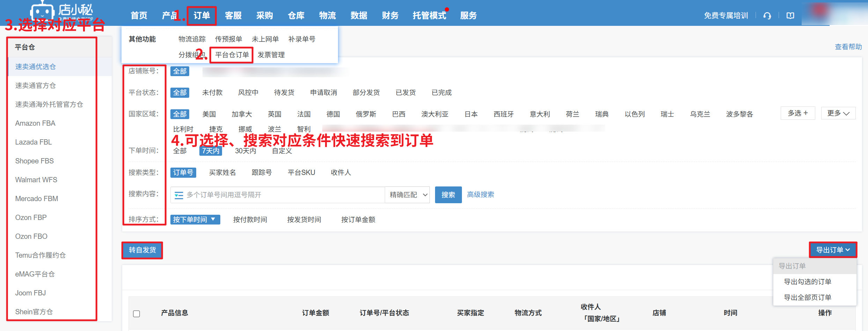This screenshot has width=868, height=331.
Task: Select the 7天内 order time filter
Action: [211, 151]
